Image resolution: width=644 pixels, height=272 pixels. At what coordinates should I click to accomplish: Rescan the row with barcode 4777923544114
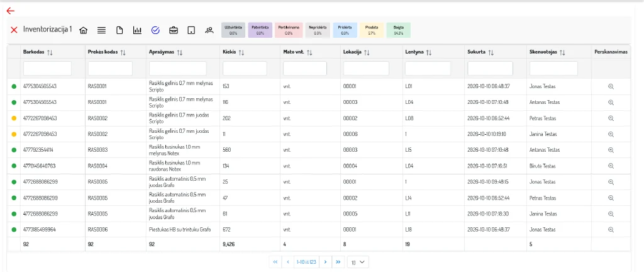(x=611, y=150)
